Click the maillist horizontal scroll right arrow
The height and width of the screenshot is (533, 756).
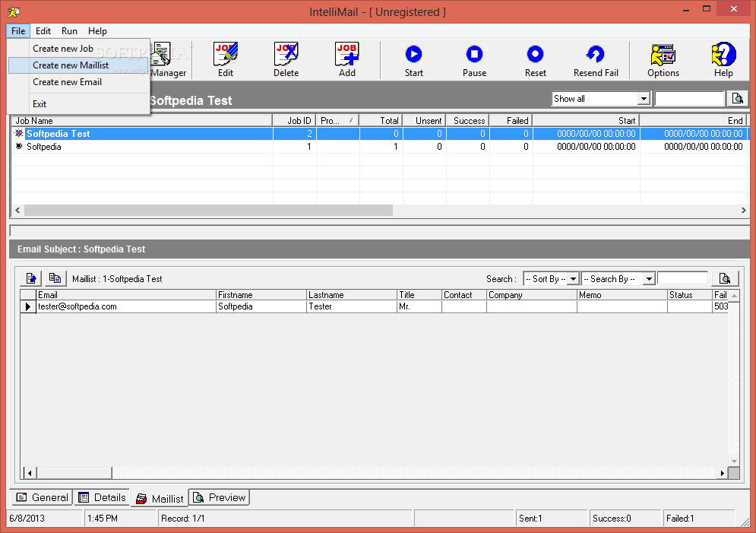pos(723,473)
